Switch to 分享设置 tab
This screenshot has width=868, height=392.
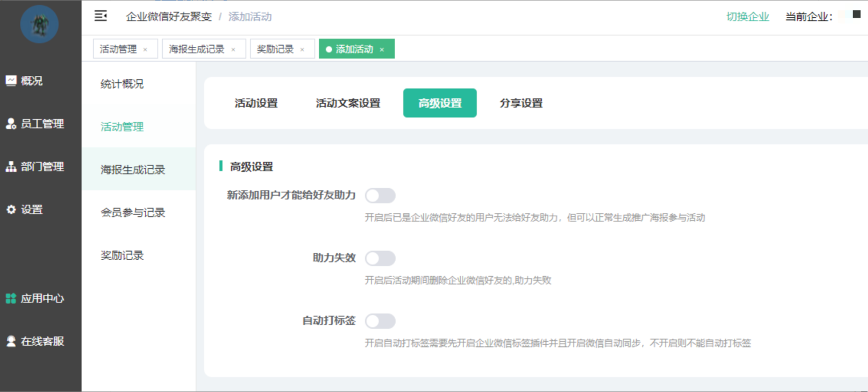point(521,103)
